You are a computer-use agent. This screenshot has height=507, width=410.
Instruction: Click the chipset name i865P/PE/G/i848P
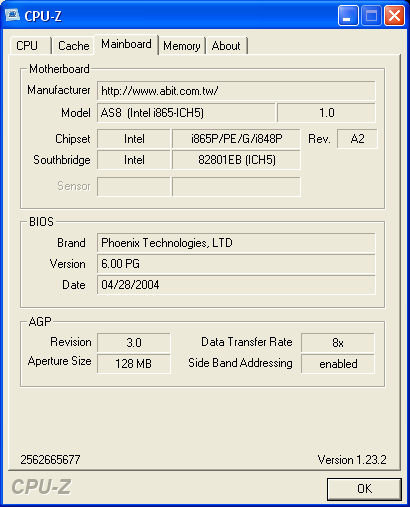click(236, 139)
